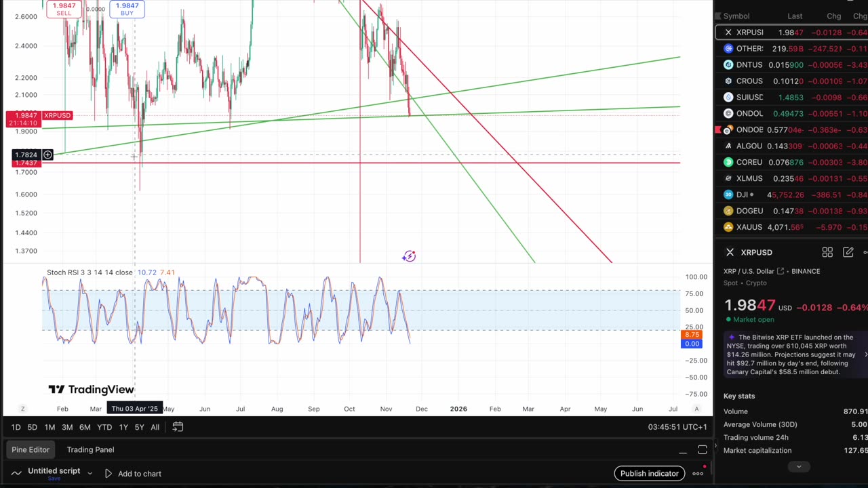Click the Stoch RSI indicator legend
This screenshot has width=868, height=488.
88,272
